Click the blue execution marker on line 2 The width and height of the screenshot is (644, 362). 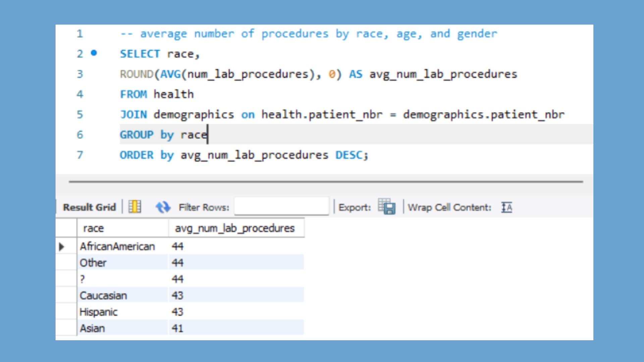click(94, 53)
